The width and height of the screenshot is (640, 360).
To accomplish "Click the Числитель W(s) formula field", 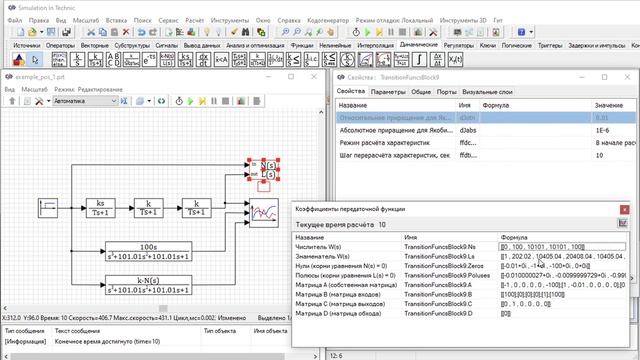I will pos(562,247).
